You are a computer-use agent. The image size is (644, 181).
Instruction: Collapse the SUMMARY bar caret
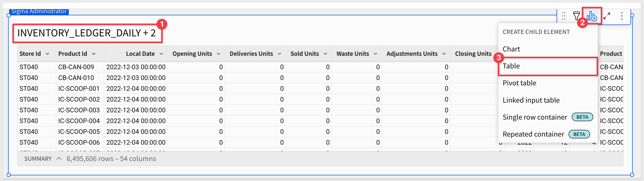pyautogui.click(x=59, y=159)
